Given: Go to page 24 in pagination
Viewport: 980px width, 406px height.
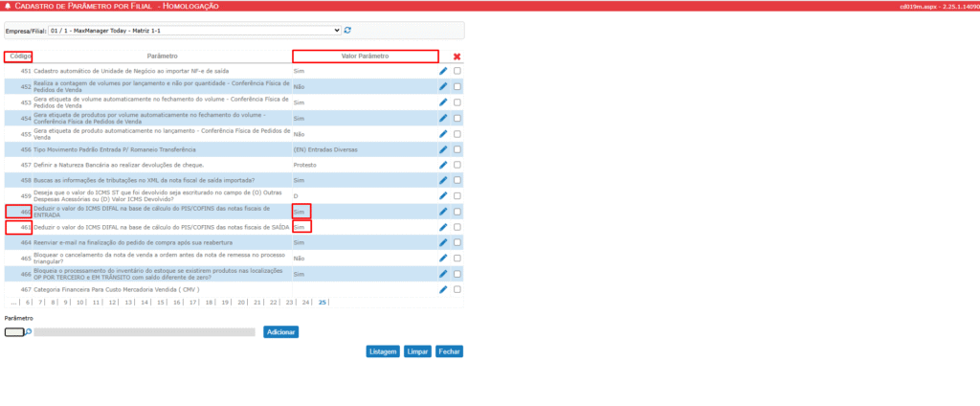Looking at the screenshot, I should 305,303.
